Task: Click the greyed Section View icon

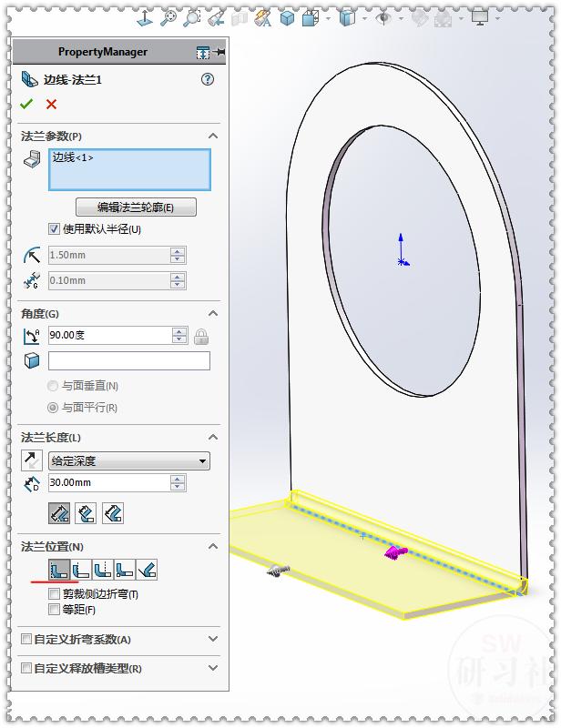Action: point(240,18)
